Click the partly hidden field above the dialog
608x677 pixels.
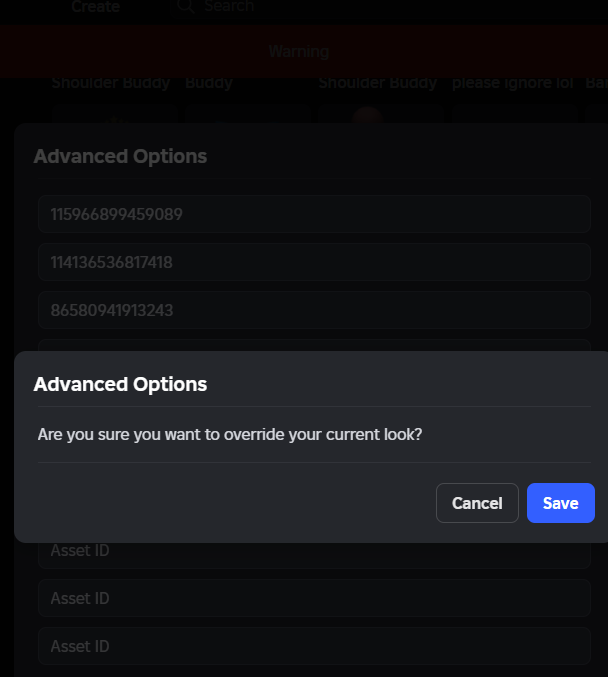pos(314,345)
